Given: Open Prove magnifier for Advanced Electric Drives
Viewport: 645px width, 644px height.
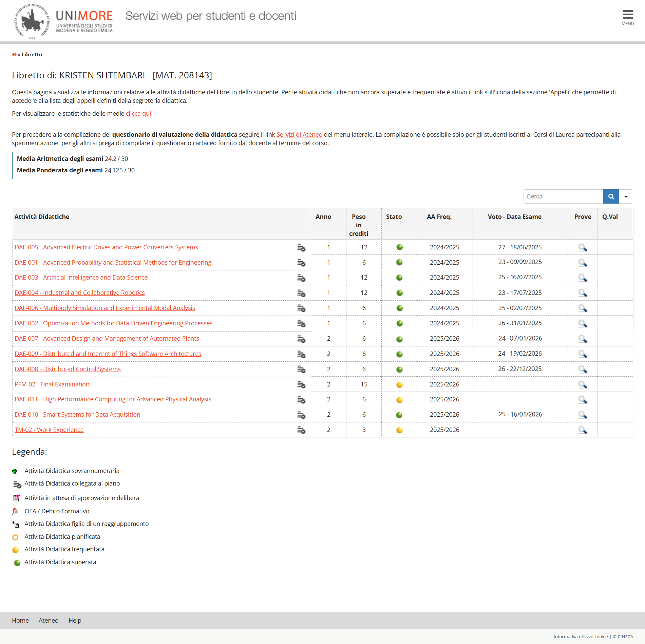Looking at the screenshot, I should pyautogui.click(x=582, y=247).
